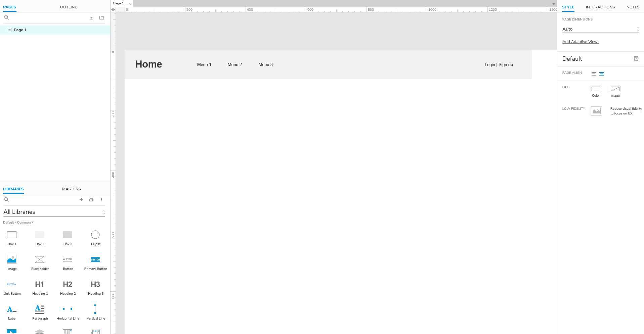Screen dimensions: 644x334
Task: Click the ruler origin crosshair icon
Action: (x=113, y=9)
